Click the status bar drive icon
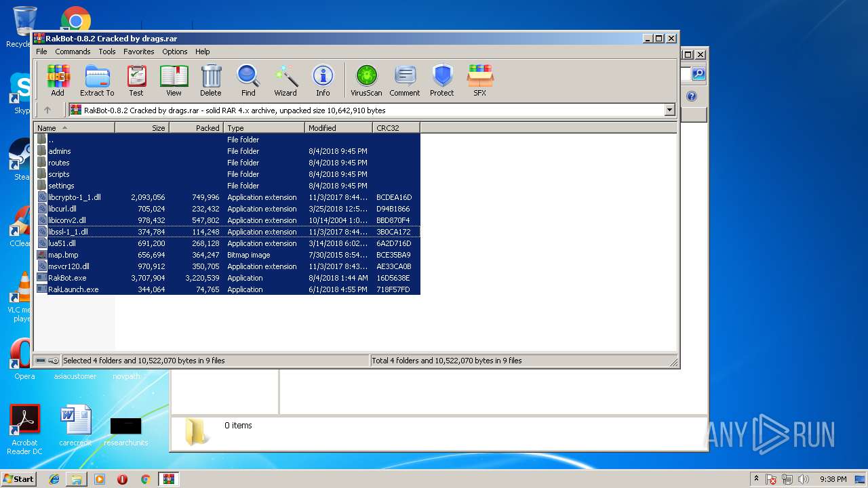Image resolution: width=868 pixels, height=488 pixels. [41, 361]
